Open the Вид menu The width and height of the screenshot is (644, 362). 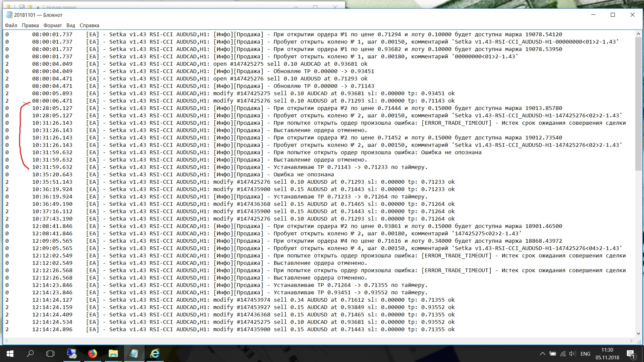(x=71, y=25)
